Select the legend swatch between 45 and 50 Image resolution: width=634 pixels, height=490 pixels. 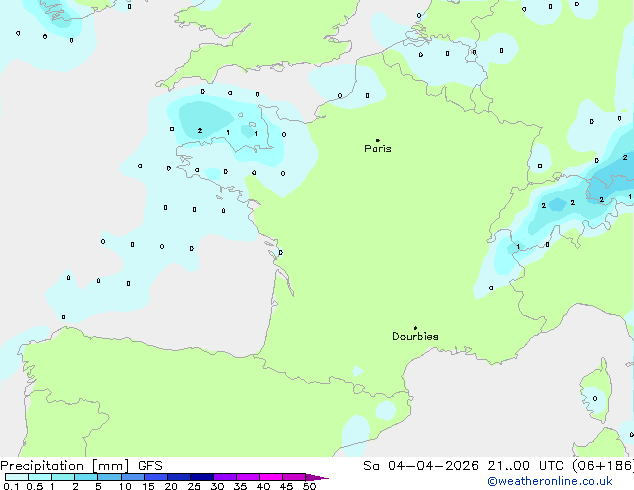coord(294,477)
